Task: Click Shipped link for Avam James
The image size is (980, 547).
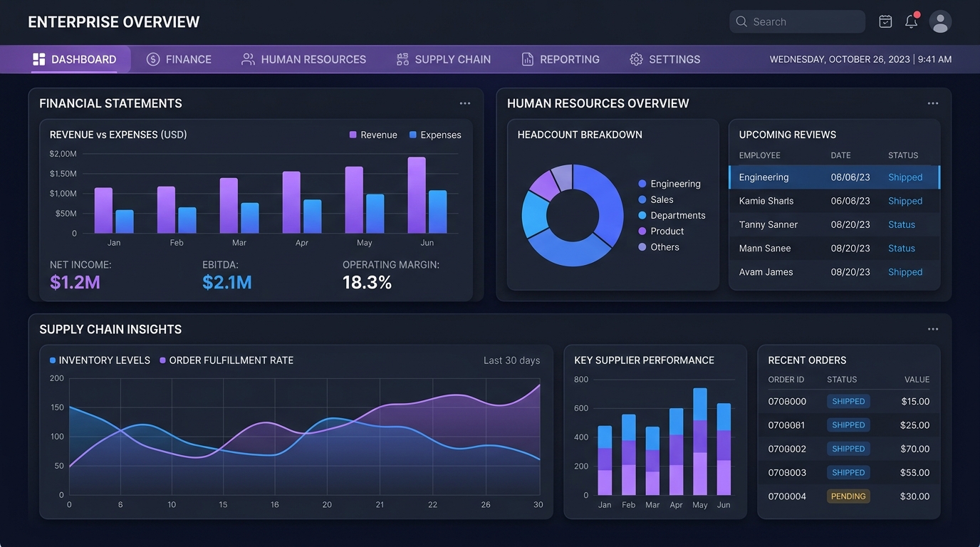Action: pyautogui.click(x=905, y=272)
